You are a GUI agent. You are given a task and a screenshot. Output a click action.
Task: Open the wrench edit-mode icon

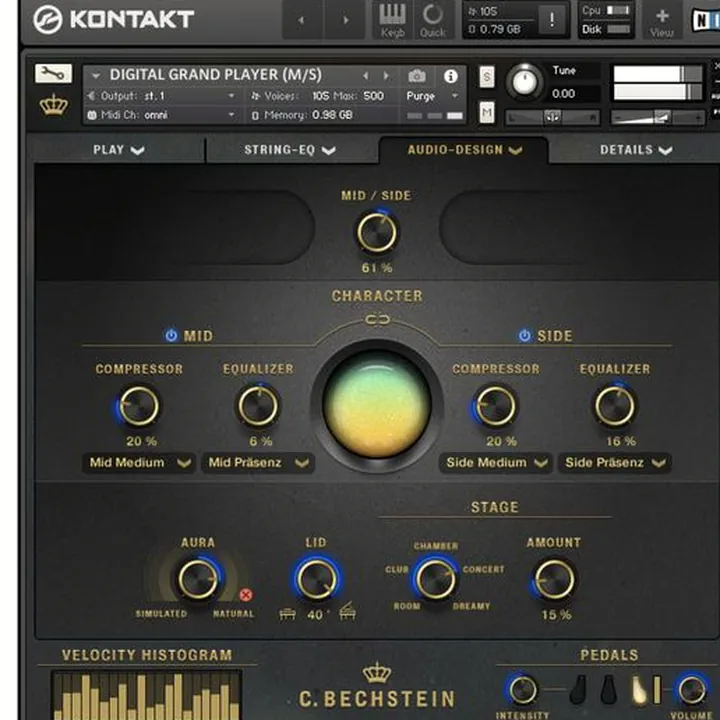pos(53,73)
